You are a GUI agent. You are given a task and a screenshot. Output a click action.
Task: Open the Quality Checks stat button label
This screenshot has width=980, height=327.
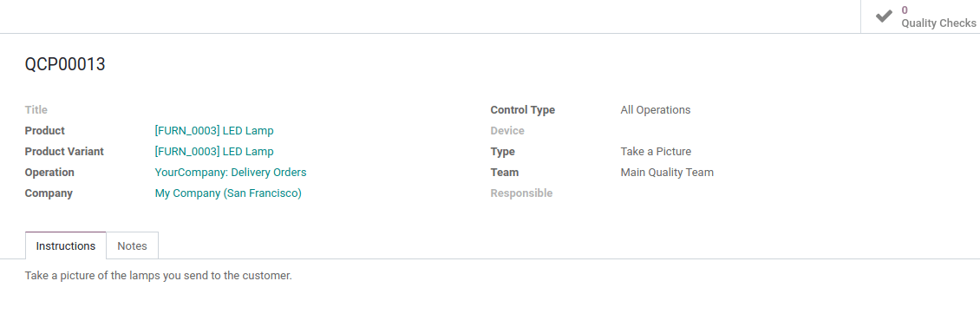tap(938, 23)
